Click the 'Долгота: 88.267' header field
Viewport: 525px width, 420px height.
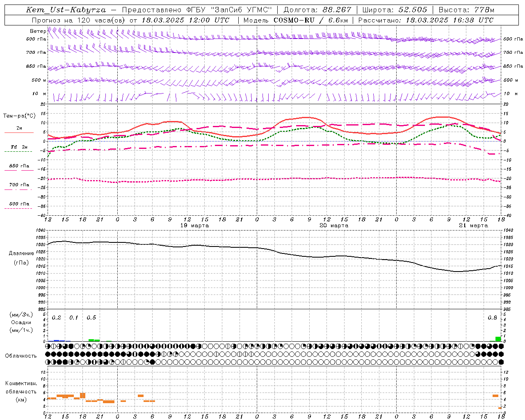point(317,10)
